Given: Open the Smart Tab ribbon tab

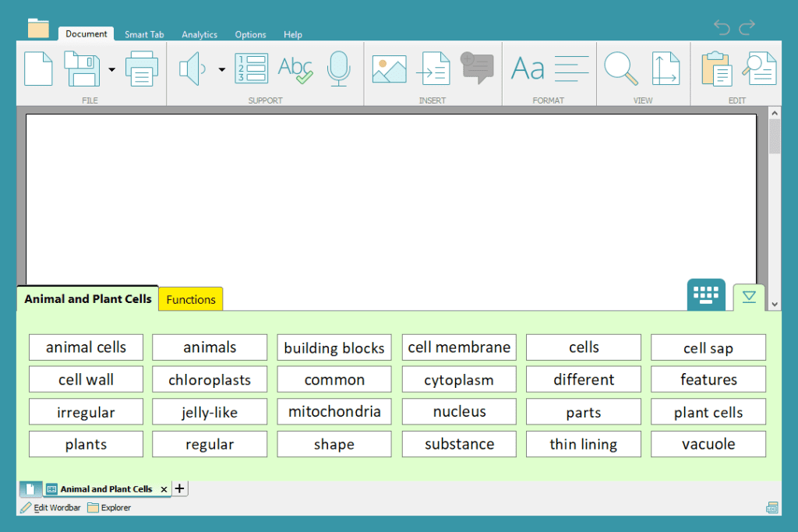Looking at the screenshot, I should pyautogui.click(x=144, y=34).
